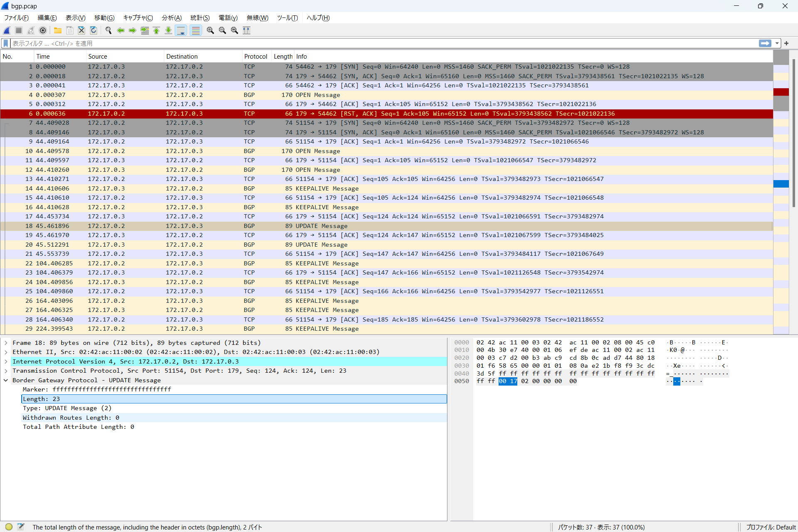
Task: Open expert information from status bar
Action: click(9, 527)
